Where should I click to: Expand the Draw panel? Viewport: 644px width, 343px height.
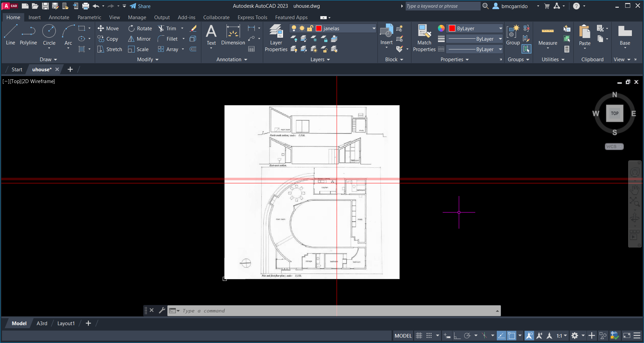pos(48,60)
